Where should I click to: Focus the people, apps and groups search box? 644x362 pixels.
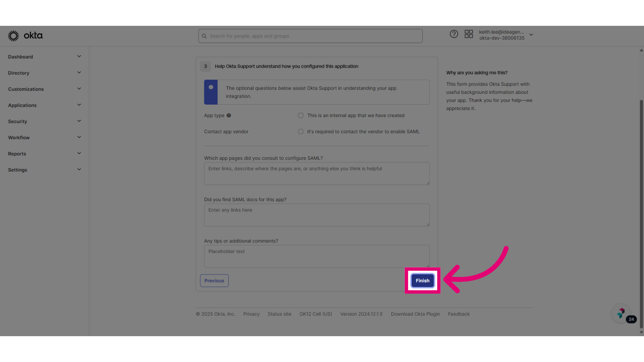[x=310, y=36]
